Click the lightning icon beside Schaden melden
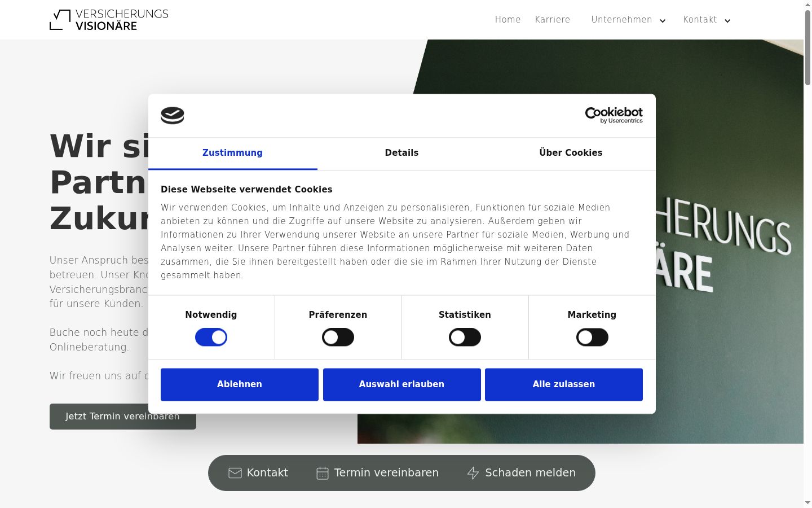Viewport: 812px width, 508px height. point(473,473)
